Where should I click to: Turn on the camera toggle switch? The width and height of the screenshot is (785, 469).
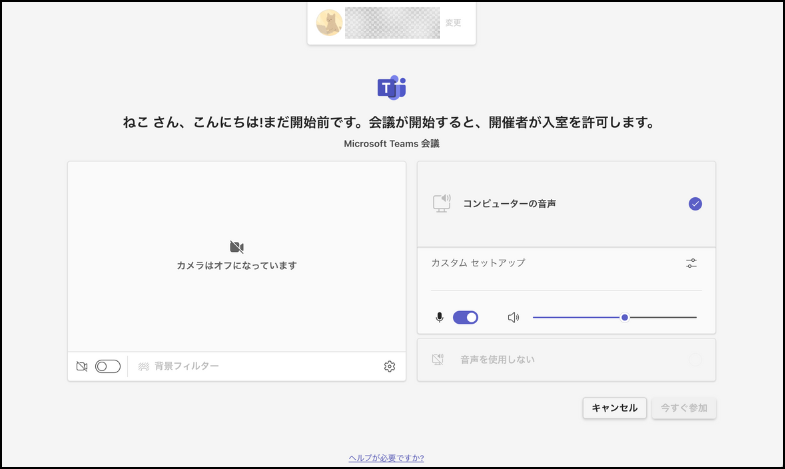coord(108,366)
